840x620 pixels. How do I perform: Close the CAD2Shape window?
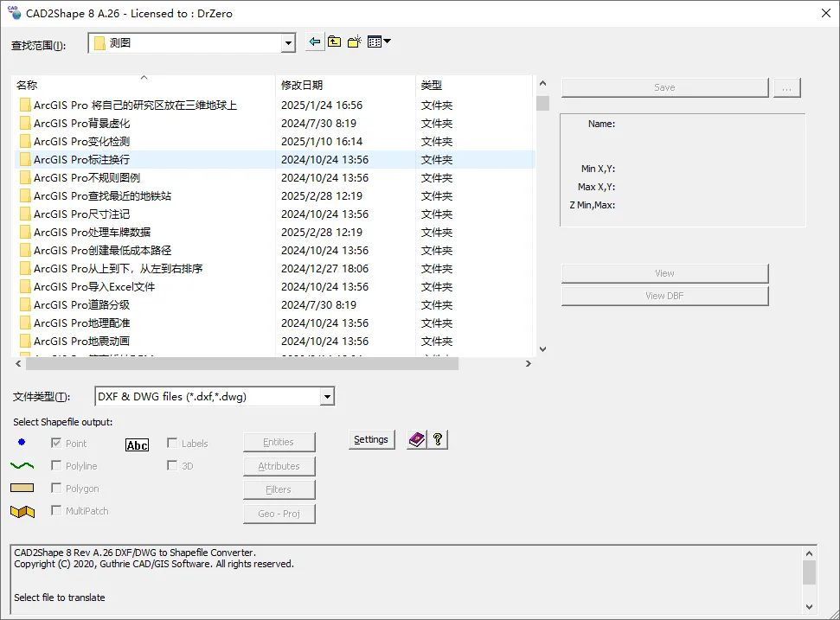(x=826, y=13)
